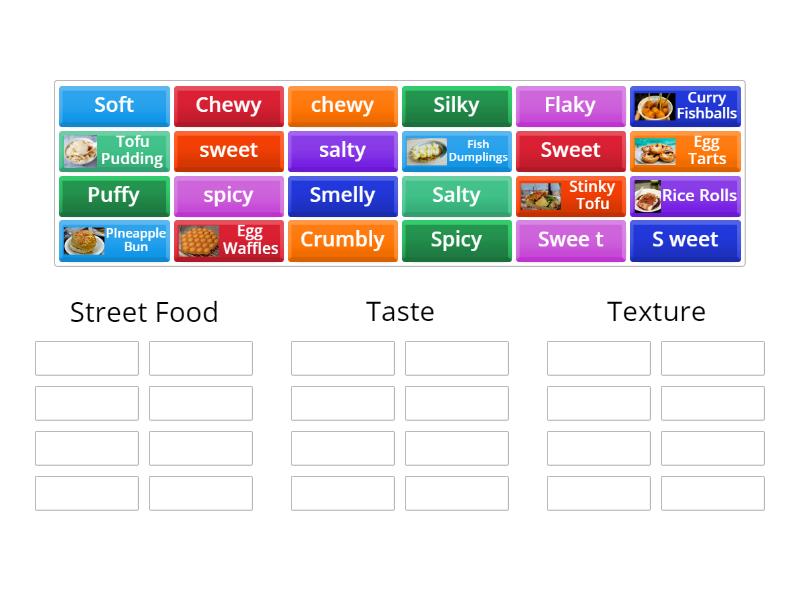Select the blue Soft tile

114,106
